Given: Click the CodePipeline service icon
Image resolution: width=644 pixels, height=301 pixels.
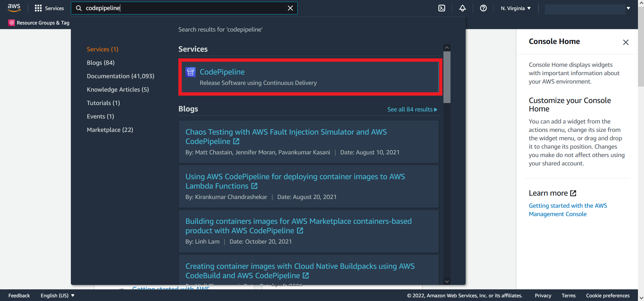Looking at the screenshot, I should (x=190, y=72).
